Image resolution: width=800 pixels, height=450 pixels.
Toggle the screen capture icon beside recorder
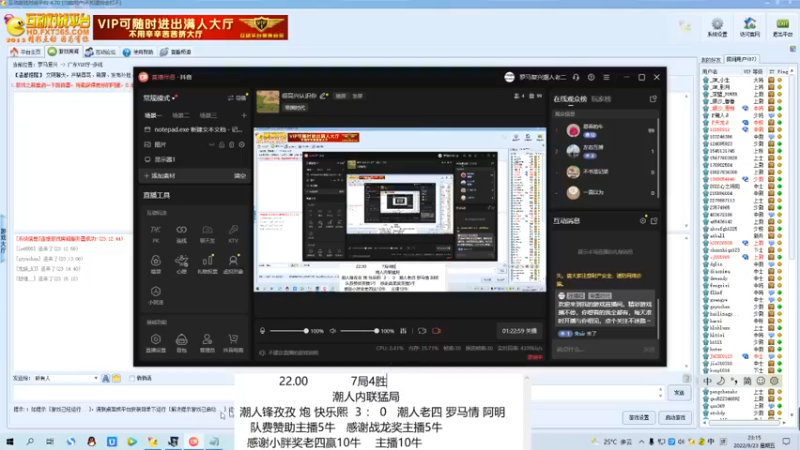point(422,331)
